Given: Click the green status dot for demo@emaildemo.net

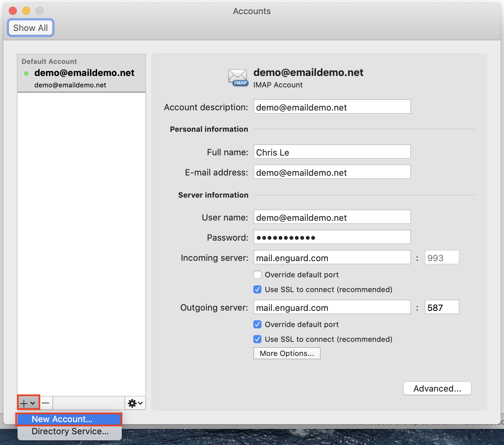Looking at the screenshot, I should click(x=26, y=74).
